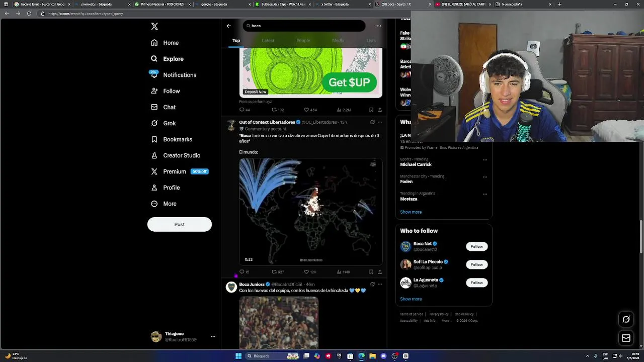This screenshot has height=362, width=644.
Task: Click Get $UP on the ad
Action: [349, 82]
